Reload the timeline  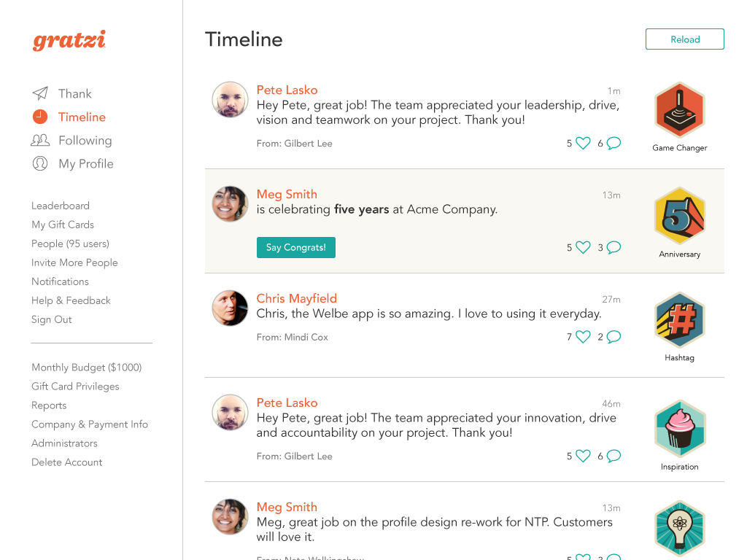[684, 39]
